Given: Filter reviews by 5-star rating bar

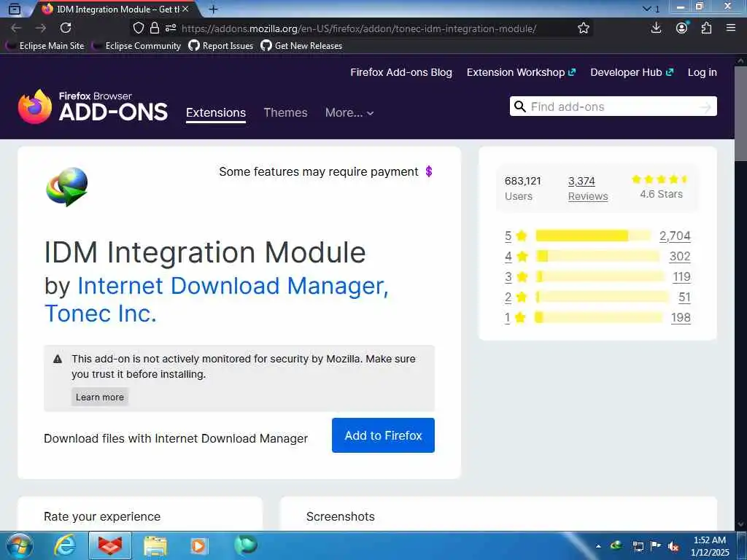Looking at the screenshot, I should click(x=593, y=236).
